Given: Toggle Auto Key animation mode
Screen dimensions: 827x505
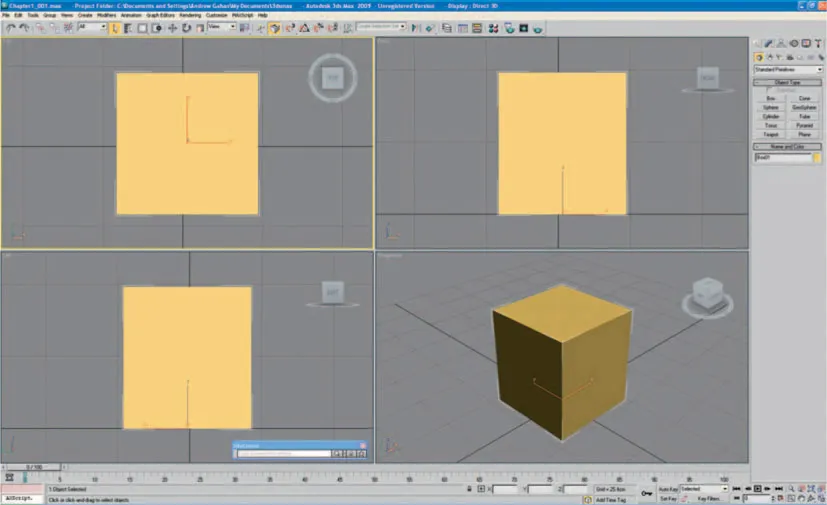Looking at the screenshot, I should coord(668,489).
